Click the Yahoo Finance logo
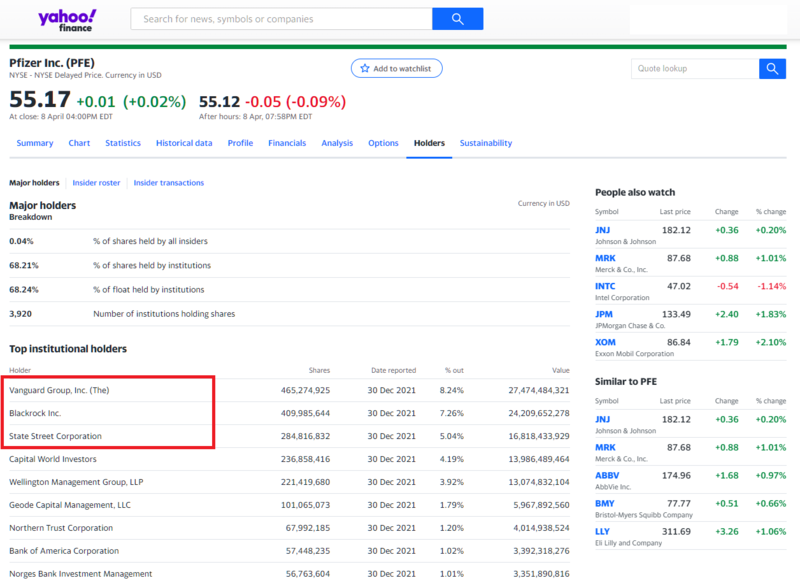This screenshot has height=583, width=800. (x=65, y=19)
